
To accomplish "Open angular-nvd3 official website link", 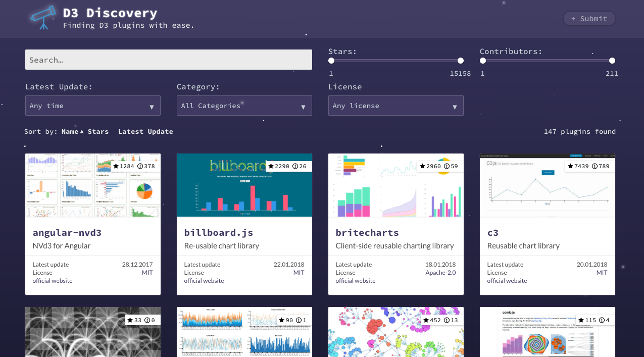I will (x=53, y=281).
